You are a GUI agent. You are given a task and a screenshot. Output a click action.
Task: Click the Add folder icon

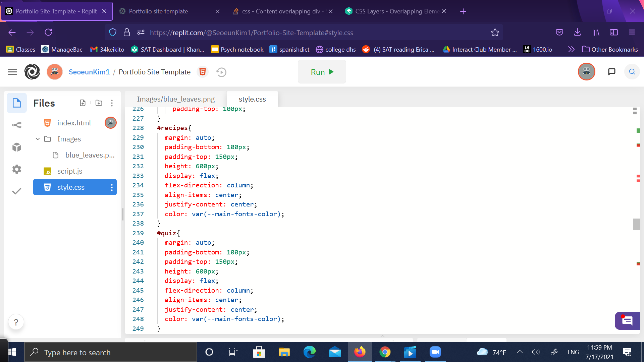click(99, 103)
